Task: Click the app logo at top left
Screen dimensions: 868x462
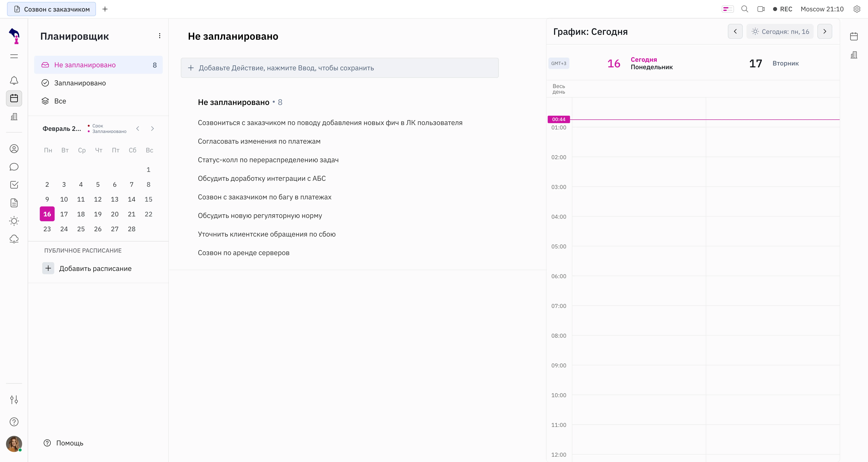Action: tap(14, 36)
